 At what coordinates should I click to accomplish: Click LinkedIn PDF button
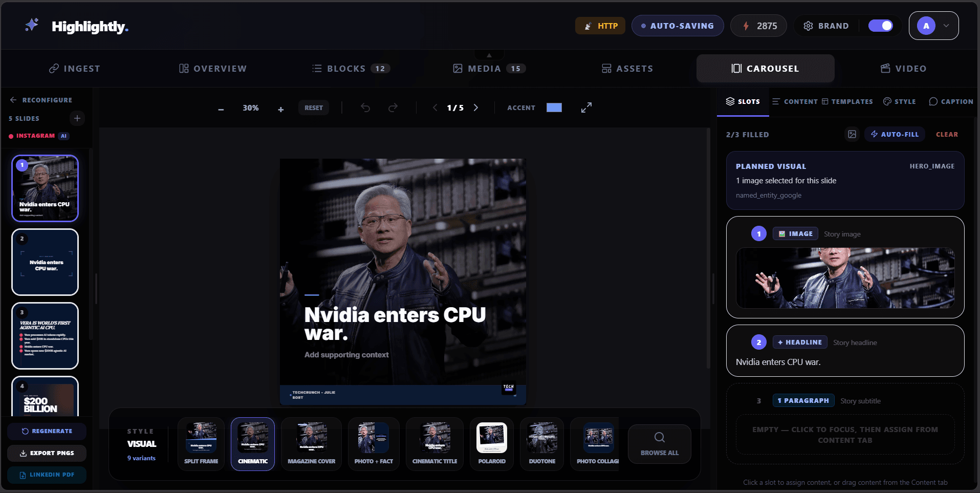pyautogui.click(x=47, y=475)
